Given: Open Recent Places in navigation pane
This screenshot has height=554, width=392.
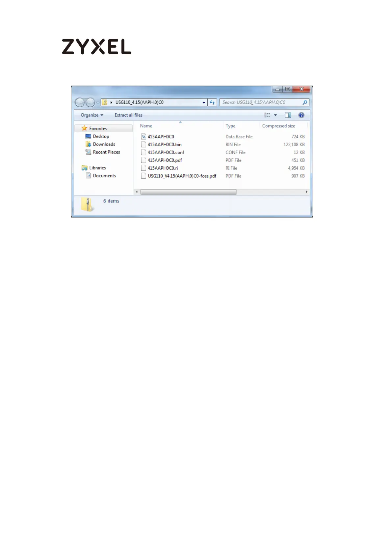Looking at the screenshot, I should point(106,152).
